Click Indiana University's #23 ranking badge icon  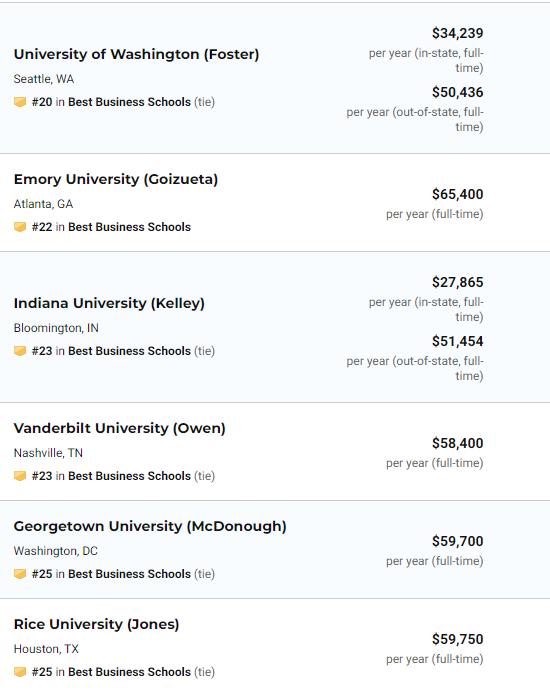20,351
